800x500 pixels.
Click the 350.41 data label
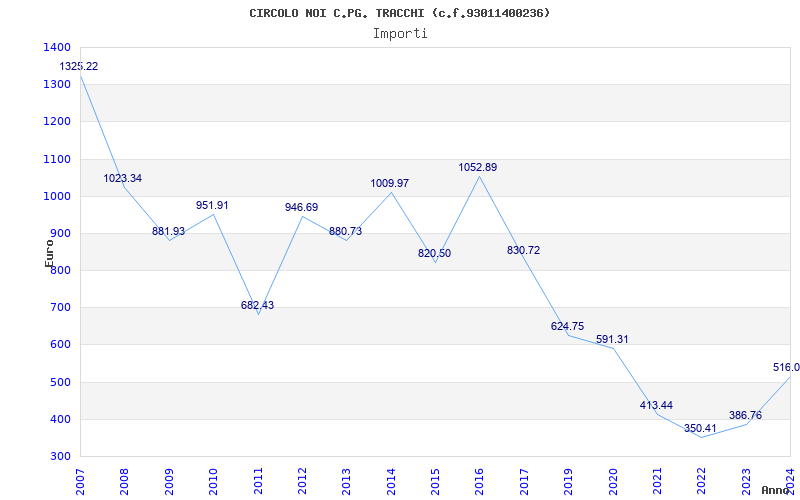point(701,428)
